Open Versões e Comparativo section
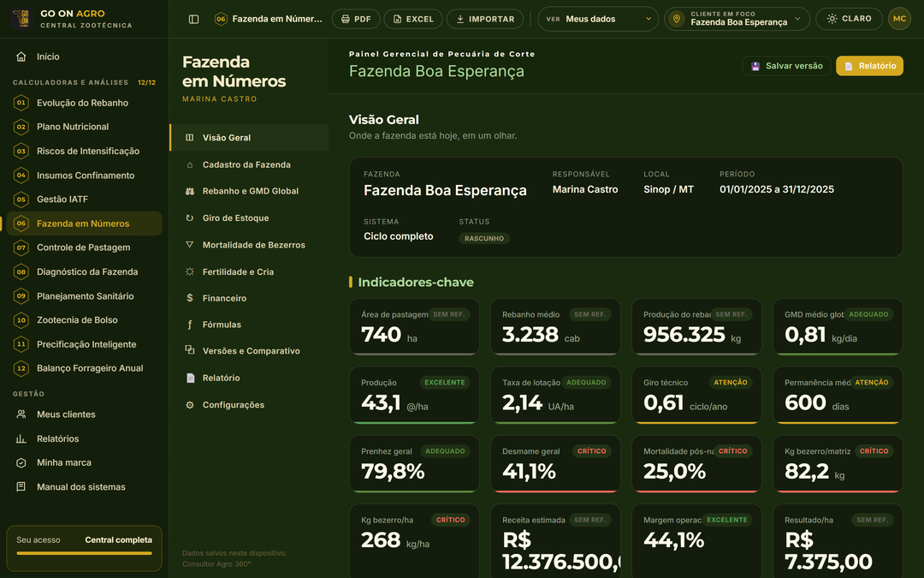Screen dimensions: 924x578 tap(249, 351)
